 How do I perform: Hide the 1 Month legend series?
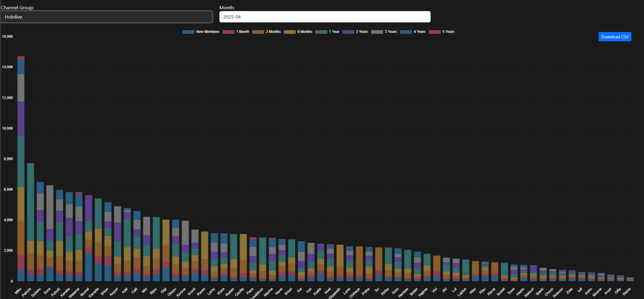coord(236,32)
